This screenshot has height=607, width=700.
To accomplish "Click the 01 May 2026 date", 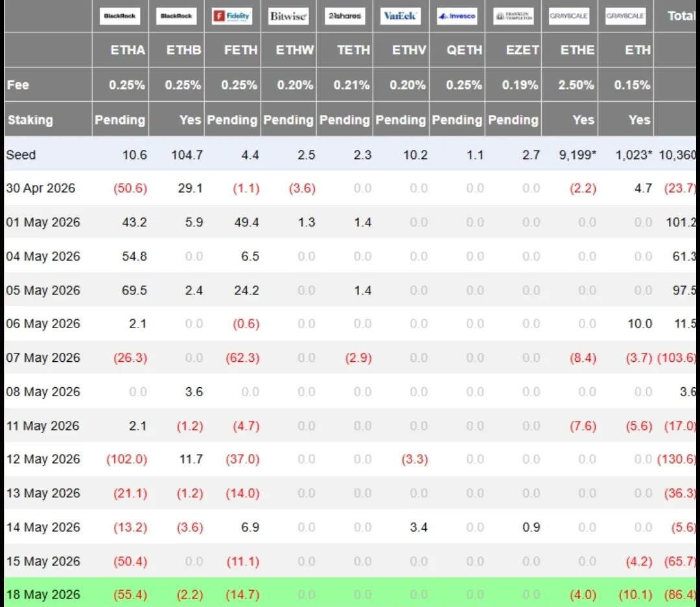I will point(43,222).
